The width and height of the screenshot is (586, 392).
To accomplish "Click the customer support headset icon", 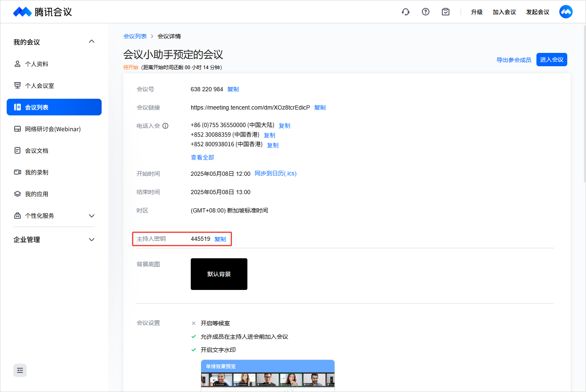I will [406, 12].
